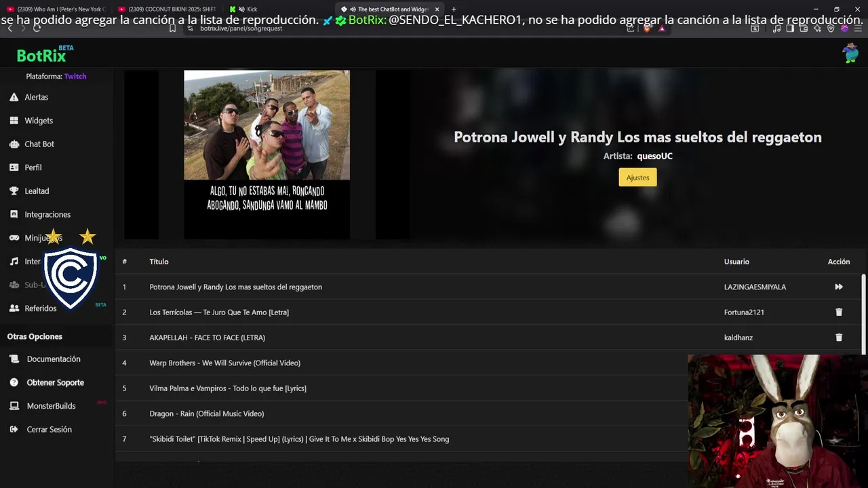This screenshot has width=868, height=488.
Task: Open the Lealtad menu label
Action: [37, 191]
